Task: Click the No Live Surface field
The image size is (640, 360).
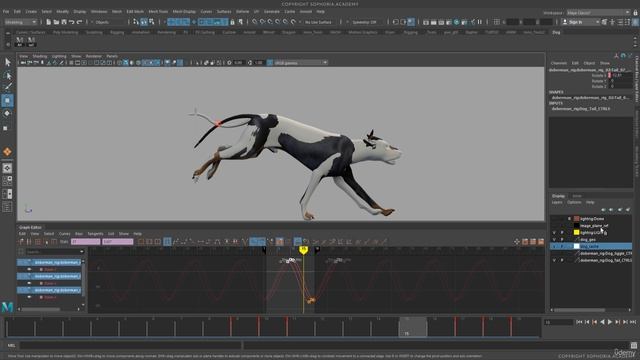Action: [318, 22]
